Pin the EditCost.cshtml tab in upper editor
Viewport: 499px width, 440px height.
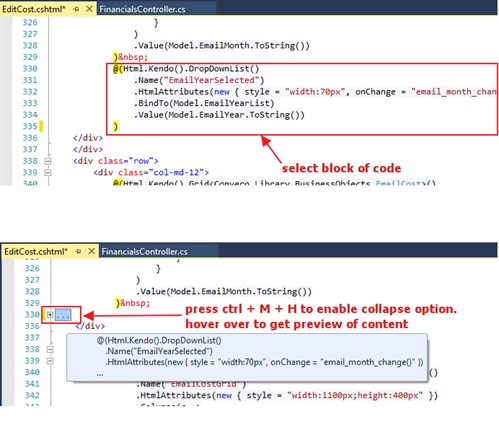pos(76,9)
